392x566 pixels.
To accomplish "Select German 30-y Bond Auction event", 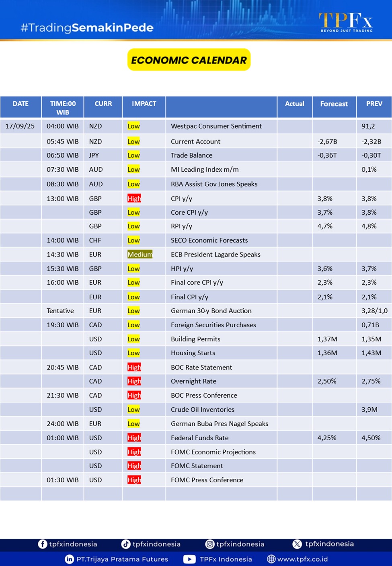I will point(211,311).
